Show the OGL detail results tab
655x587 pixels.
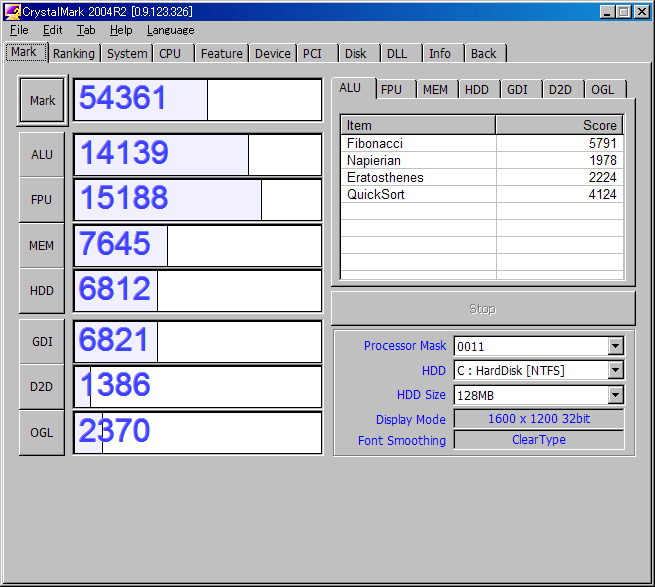coord(605,90)
